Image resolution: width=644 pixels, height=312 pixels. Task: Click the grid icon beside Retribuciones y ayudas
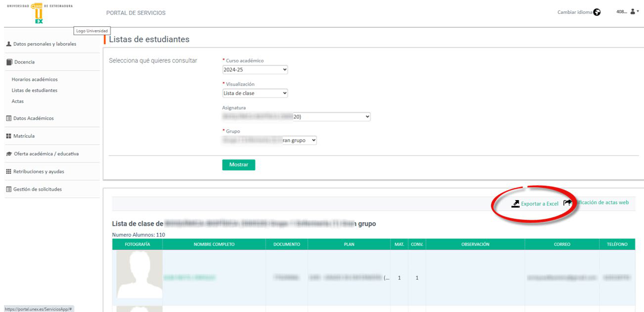[9, 172]
